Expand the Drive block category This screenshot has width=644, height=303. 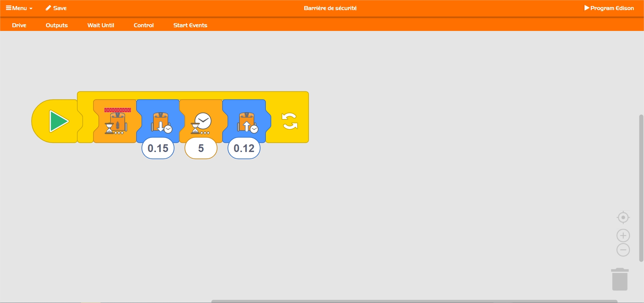click(19, 25)
